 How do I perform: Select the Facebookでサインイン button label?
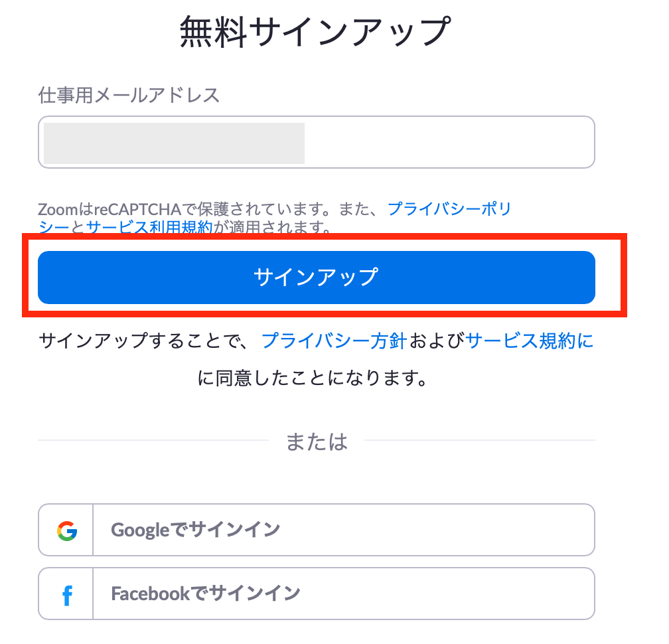click(x=206, y=594)
